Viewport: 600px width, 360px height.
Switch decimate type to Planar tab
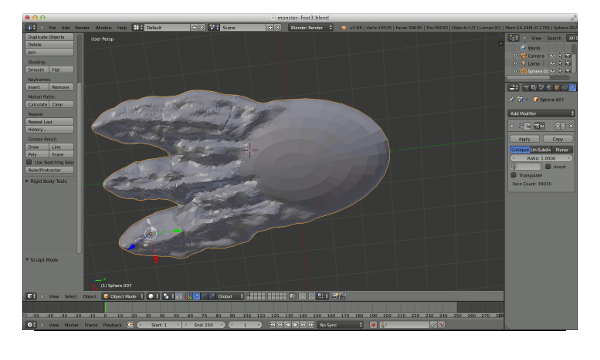point(562,150)
